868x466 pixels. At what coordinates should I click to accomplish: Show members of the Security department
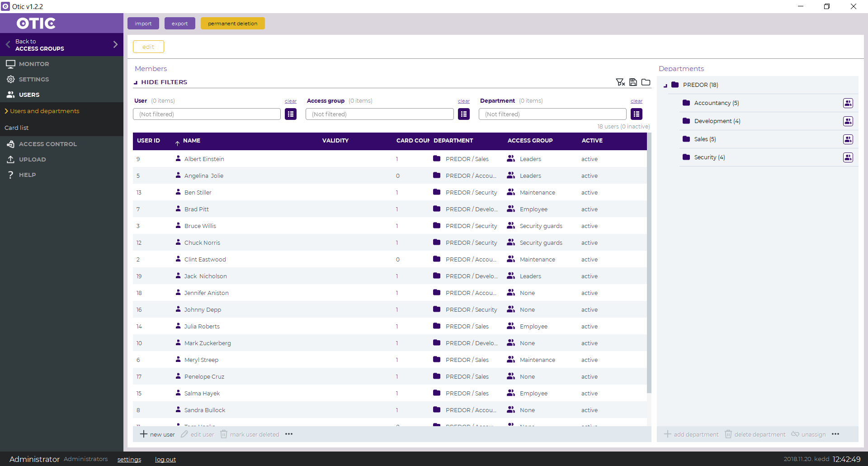pyautogui.click(x=848, y=157)
